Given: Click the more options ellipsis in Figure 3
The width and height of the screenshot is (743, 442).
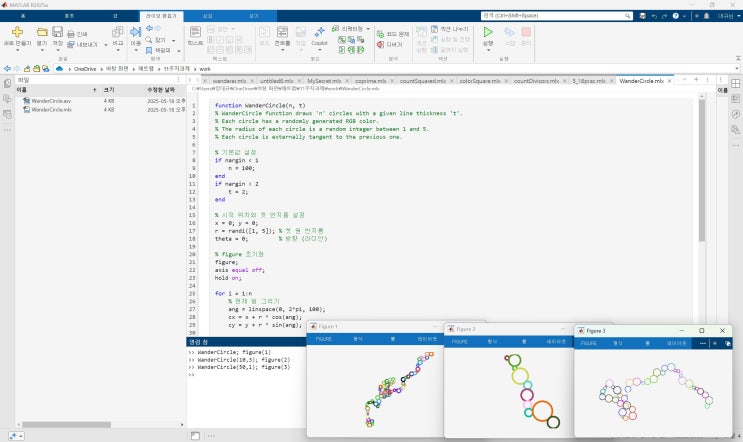Looking at the screenshot, I should coord(703,343).
